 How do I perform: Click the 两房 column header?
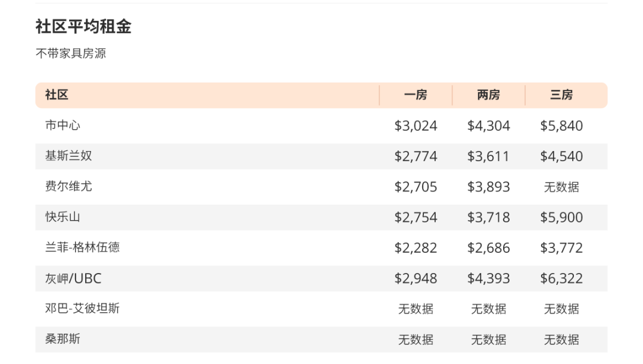pos(488,95)
